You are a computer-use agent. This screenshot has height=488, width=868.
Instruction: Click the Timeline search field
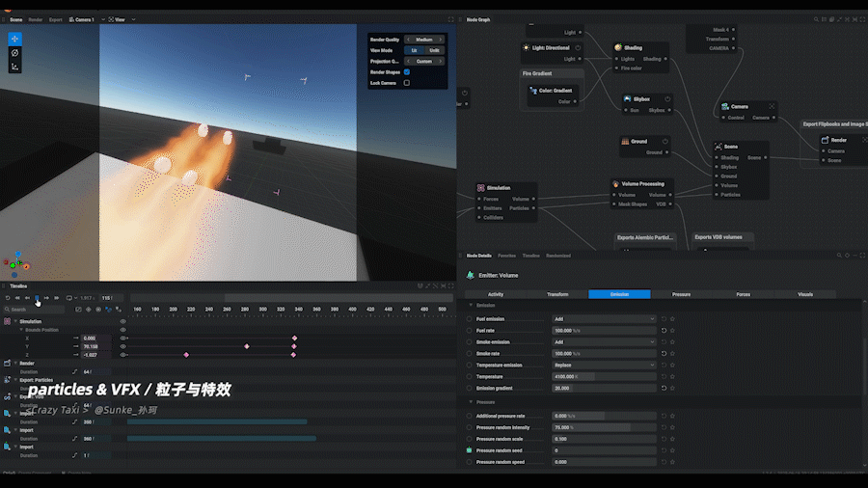coord(35,310)
